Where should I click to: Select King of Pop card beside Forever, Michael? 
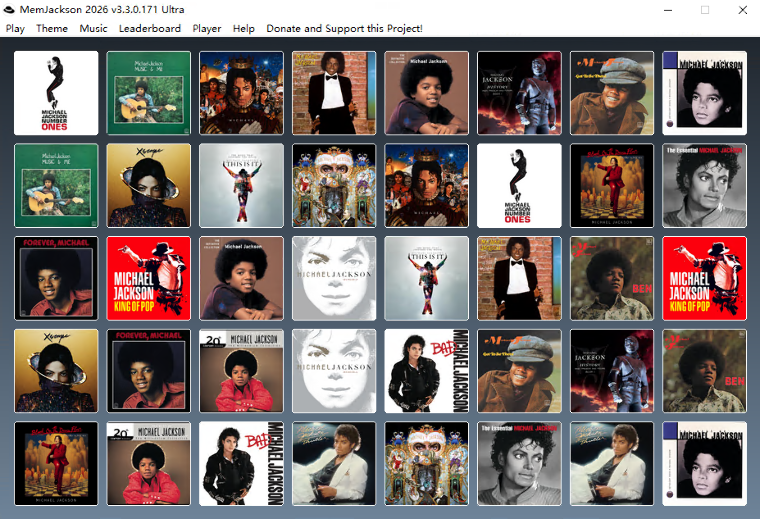149,279
